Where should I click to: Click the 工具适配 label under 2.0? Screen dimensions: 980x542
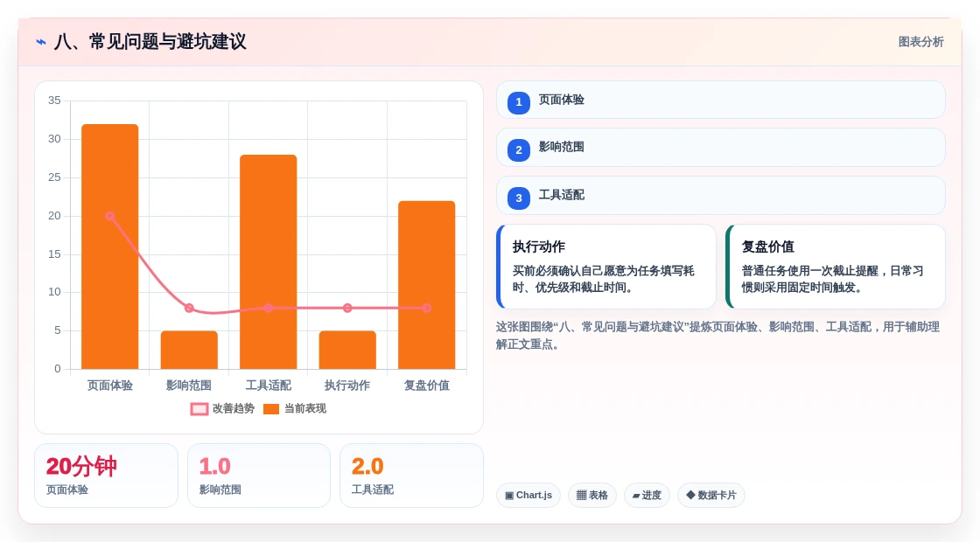(x=373, y=490)
